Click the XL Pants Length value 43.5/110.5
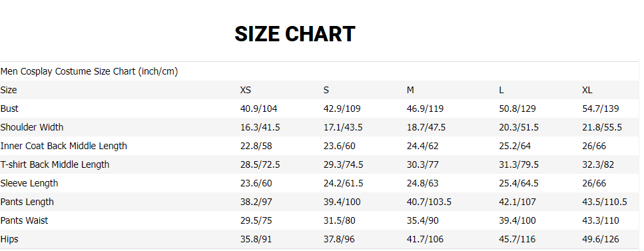Viewport: 644px width, 251px height. point(605,202)
